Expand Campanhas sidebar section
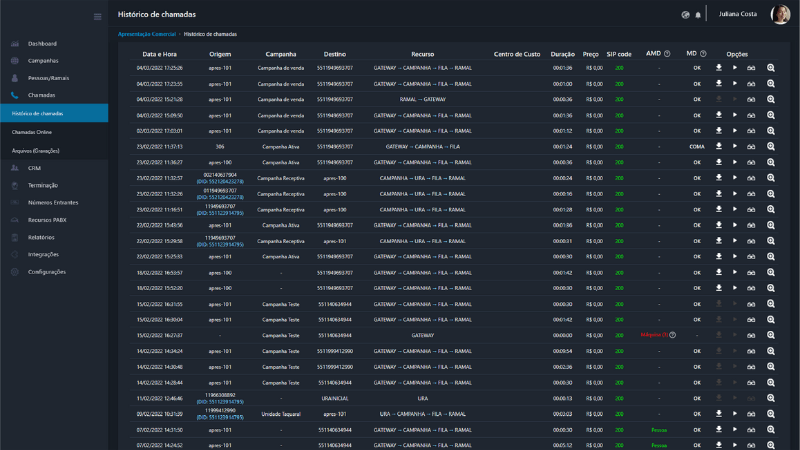The height and width of the screenshot is (450, 800). click(44, 61)
